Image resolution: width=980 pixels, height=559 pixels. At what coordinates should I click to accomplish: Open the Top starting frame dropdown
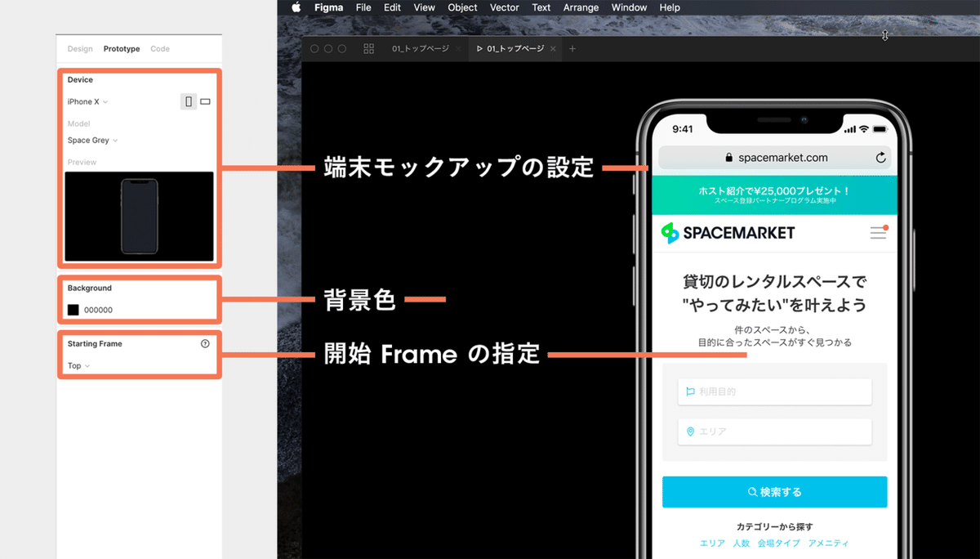(x=78, y=366)
